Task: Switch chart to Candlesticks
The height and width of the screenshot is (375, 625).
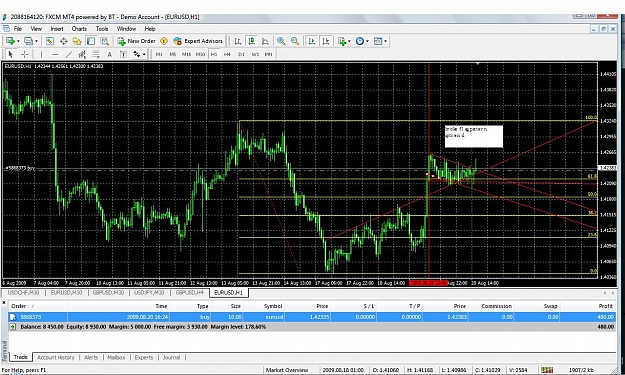Action: [x=252, y=41]
